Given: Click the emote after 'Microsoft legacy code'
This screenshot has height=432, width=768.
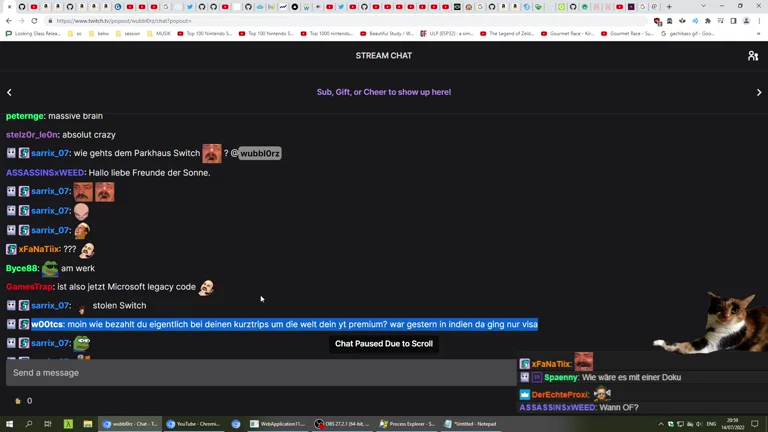Looking at the screenshot, I should pos(206,288).
